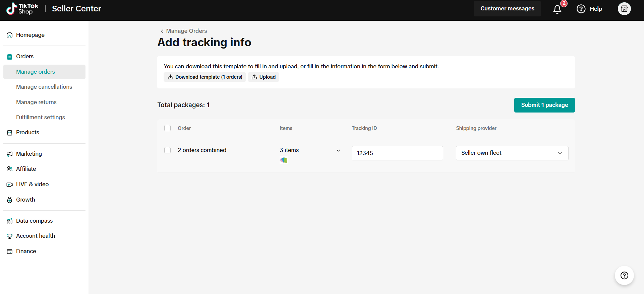The image size is (644, 294).
Task: Open Fulfillment settings page
Action: point(40,117)
